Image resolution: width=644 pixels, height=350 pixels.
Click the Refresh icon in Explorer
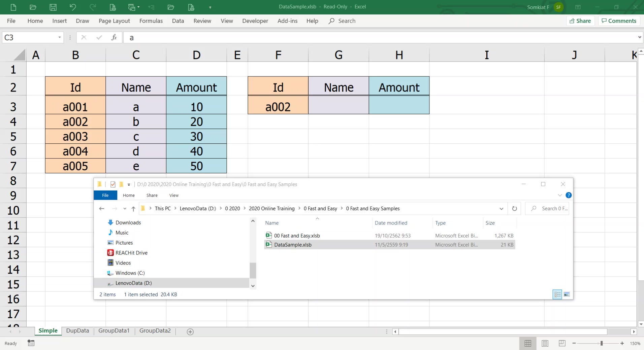(x=514, y=209)
